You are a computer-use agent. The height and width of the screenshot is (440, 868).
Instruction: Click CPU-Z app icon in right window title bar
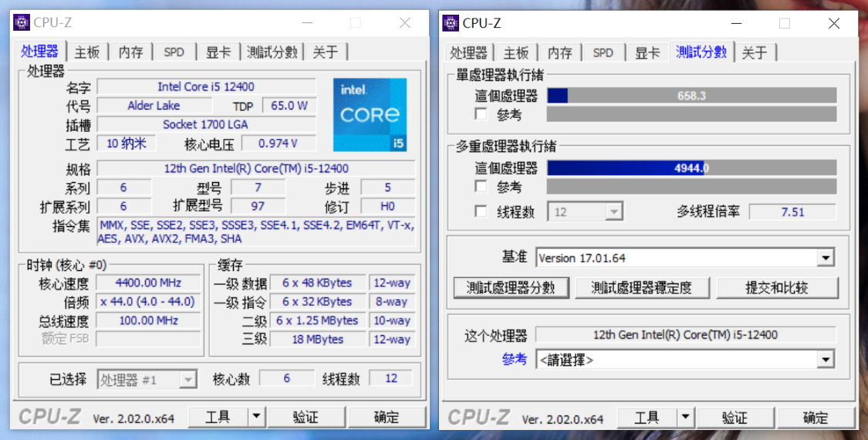point(451,23)
